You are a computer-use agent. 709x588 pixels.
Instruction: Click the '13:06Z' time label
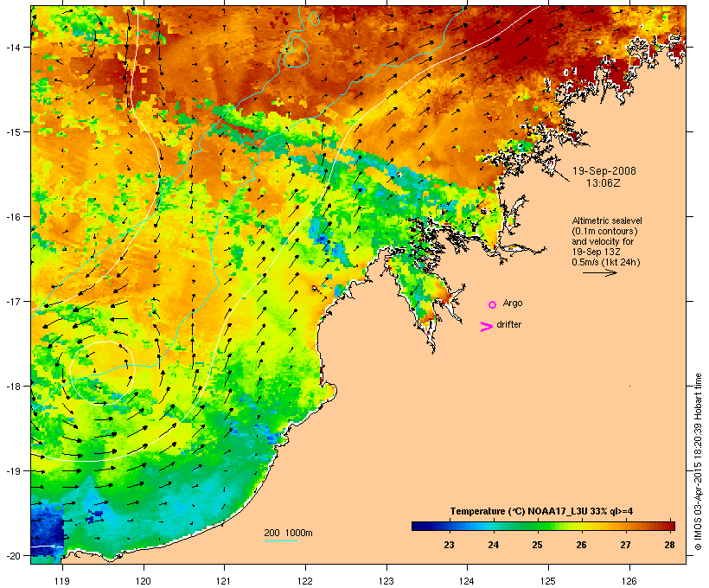tap(604, 183)
